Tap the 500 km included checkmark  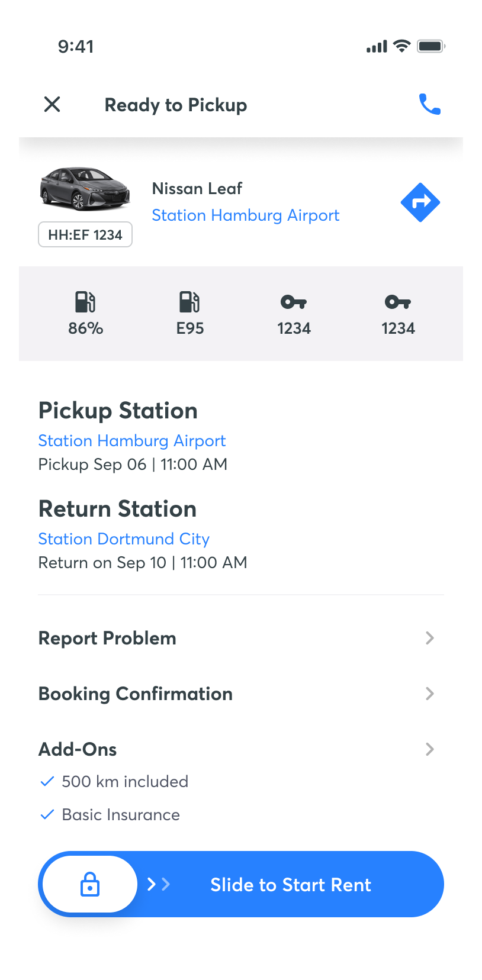pyautogui.click(x=47, y=782)
